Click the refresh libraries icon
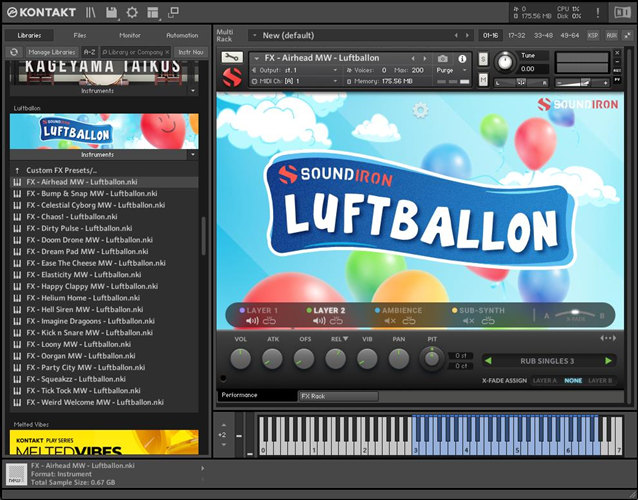This screenshot has width=638, height=500. click(x=14, y=51)
